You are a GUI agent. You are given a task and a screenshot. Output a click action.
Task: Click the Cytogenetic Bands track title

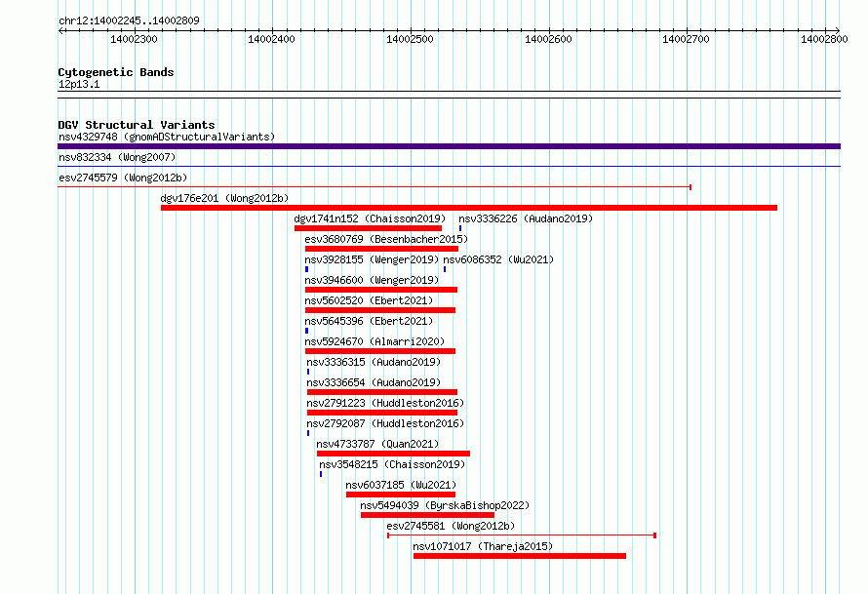[116, 72]
